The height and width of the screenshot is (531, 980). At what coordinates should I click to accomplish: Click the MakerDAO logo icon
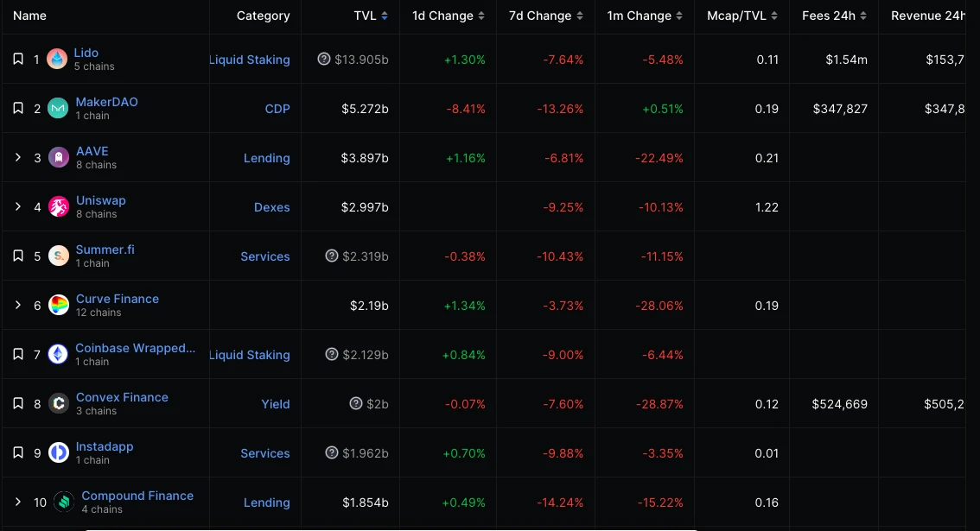[x=58, y=108]
